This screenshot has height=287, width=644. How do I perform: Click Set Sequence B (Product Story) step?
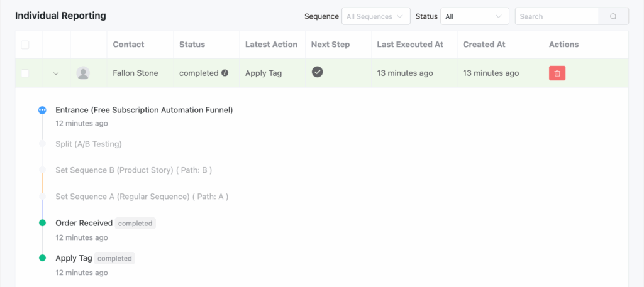[x=133, y=170]
